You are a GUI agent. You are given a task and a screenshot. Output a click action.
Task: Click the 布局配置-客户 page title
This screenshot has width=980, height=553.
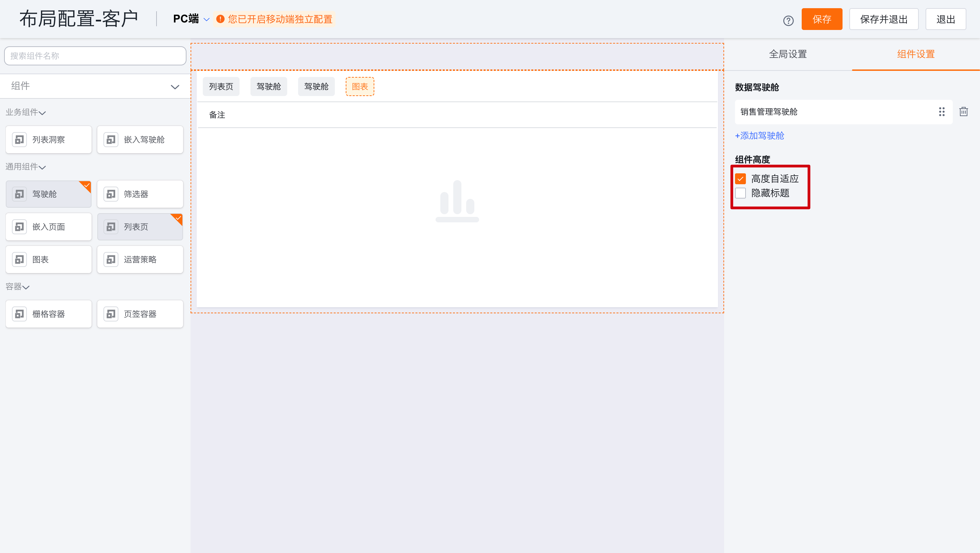tap(79, 19)
